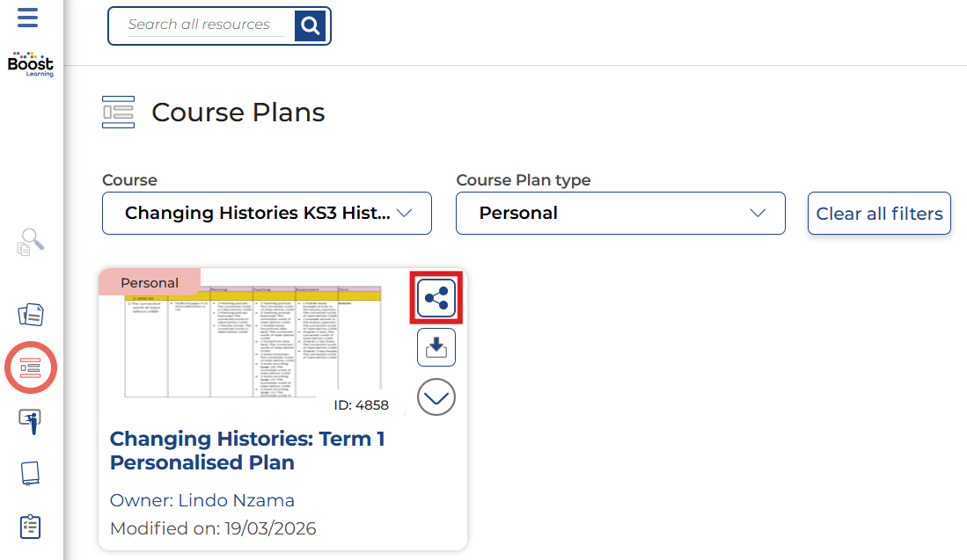967x560 pixels.
Task: Open resource search from sidebar magnifier icon
Action: click(x=30, y=241)
